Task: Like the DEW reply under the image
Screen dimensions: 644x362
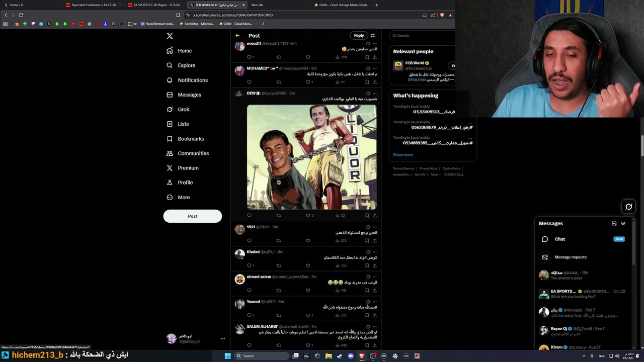Action: [x=308, y=215]
